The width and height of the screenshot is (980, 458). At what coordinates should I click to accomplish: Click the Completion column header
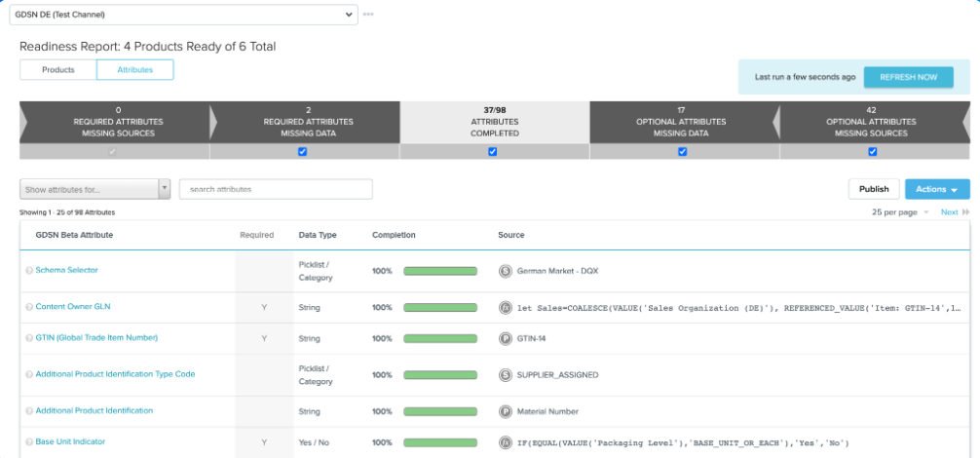coord(394,235)
